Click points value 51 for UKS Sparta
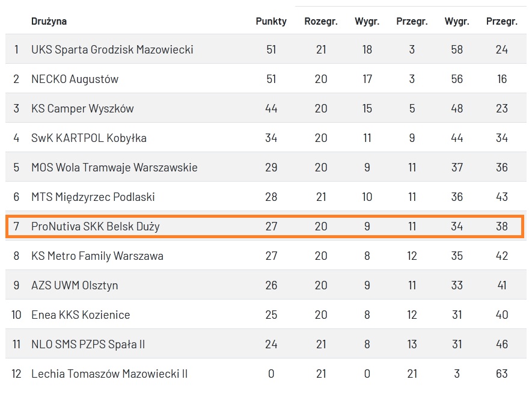 tap(271, 49)
